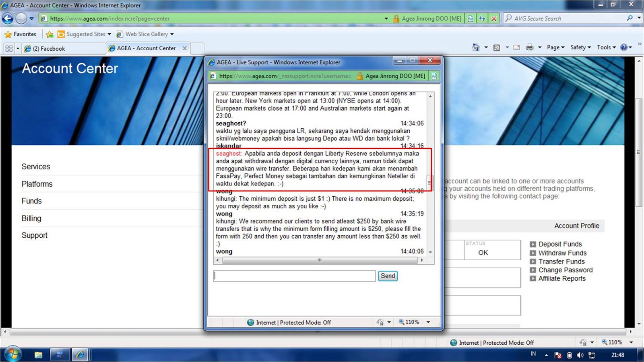Click the volume speaker icon in system tray
Viewport: 644px width, 362px height.
coord(580,355)
